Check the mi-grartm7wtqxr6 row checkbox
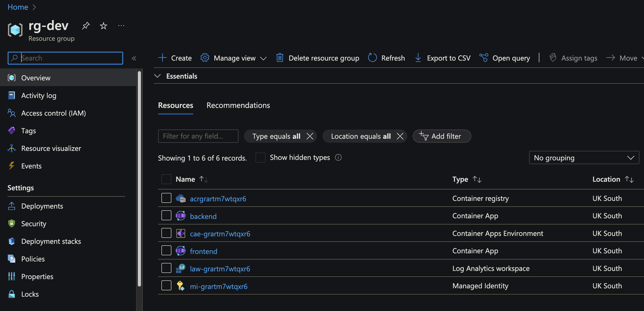Screen dimensions: 644x311 pos(166,285)
